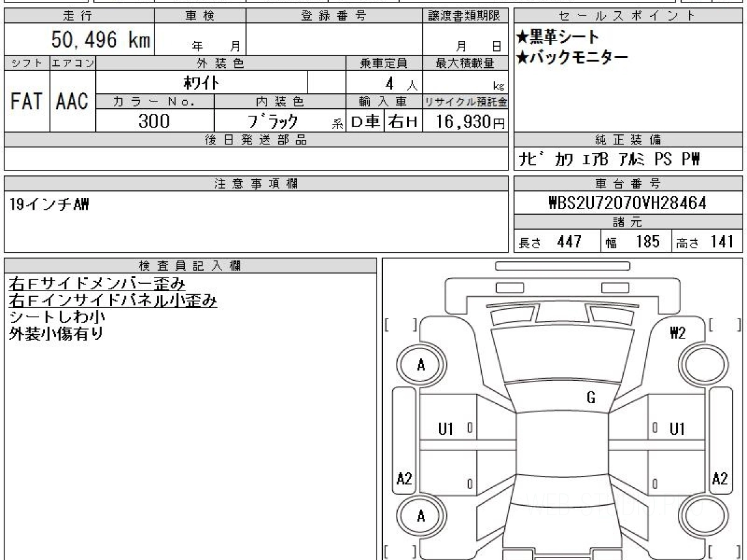Select the FAT shift value
The image size is (747, 560).
(x=26, y=101)
